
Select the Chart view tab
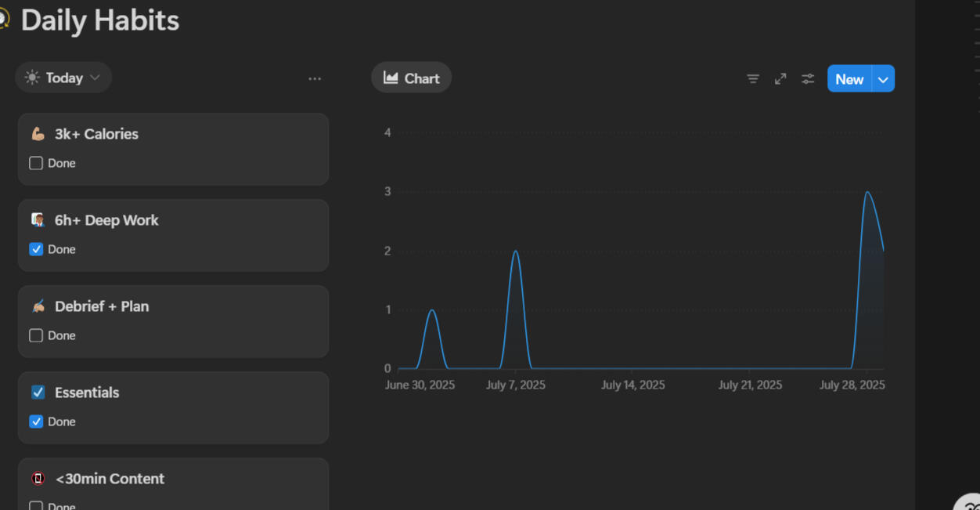pyautogui.click(x=411, y=78)
